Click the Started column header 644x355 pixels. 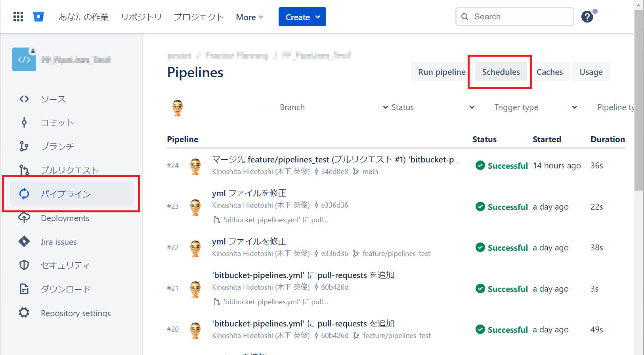tap(547, 139)
